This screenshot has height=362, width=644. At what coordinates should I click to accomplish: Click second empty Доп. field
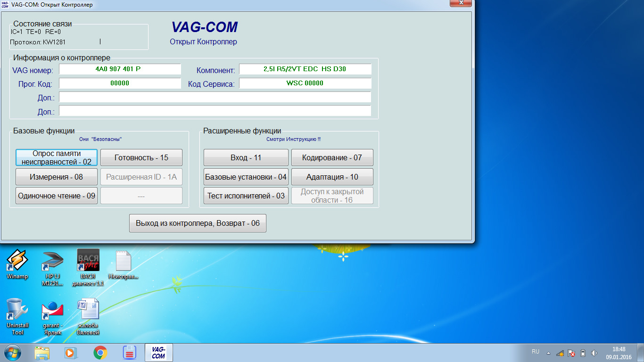[x=215, y=111]
